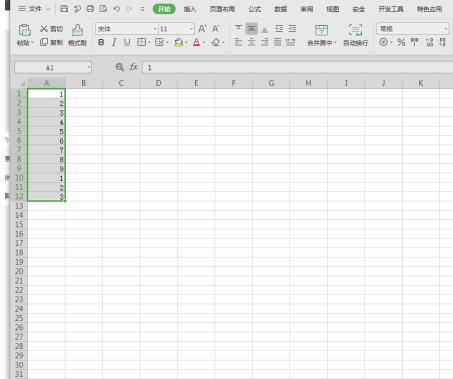Toggle Italic formatting button
Viewport: 453px width, 379px height.
tap(114, 42)
